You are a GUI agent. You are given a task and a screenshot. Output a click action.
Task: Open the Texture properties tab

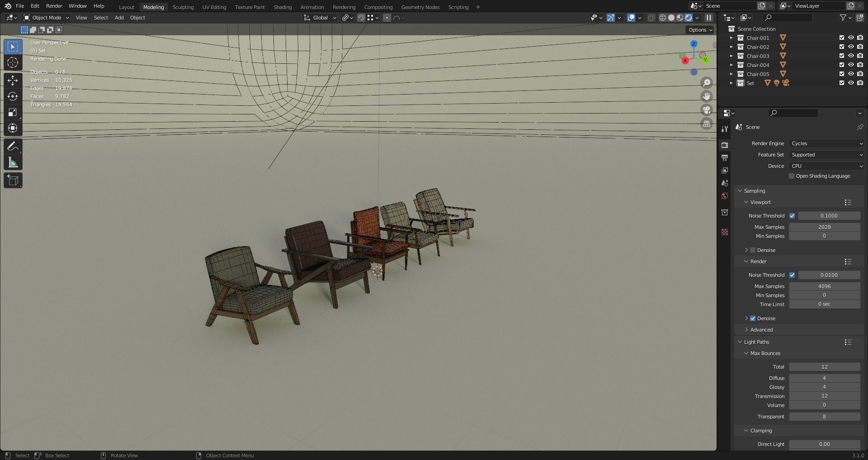click(x=725, y=232)
